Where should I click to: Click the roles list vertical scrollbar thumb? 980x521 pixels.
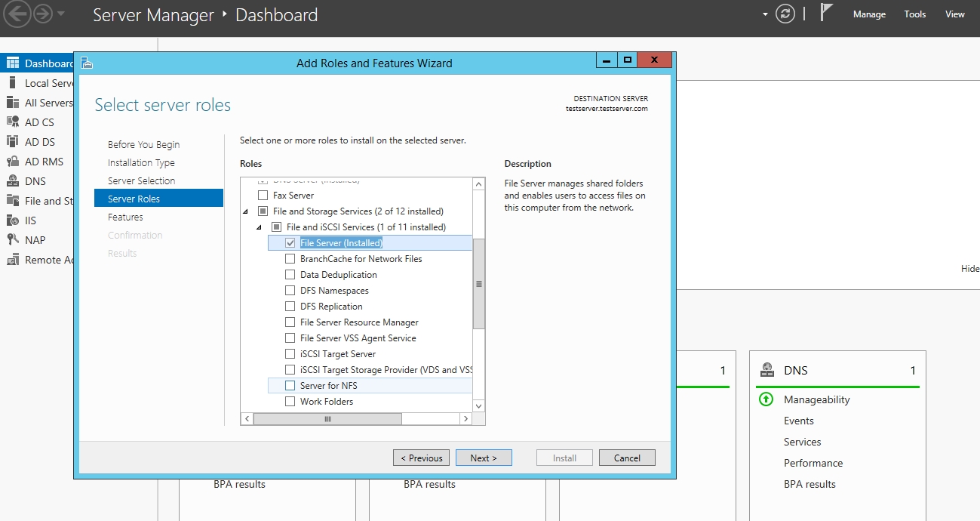[478, 284]
